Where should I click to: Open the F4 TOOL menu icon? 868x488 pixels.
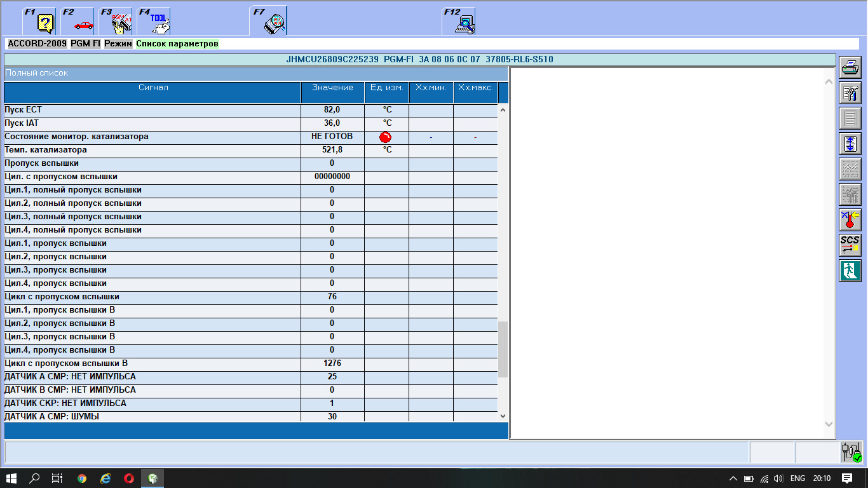pyautogui.click(x=154, y=22)
